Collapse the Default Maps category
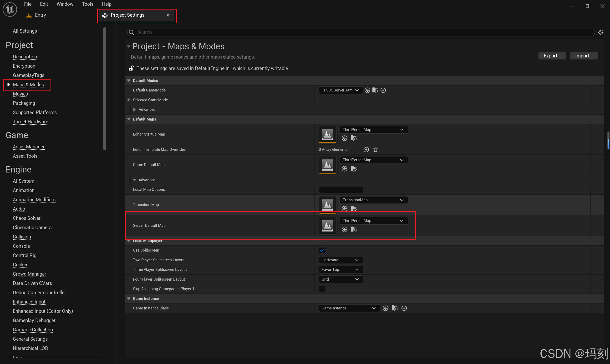Viewport: 610px width, 364px height. (x=128, y=119)
